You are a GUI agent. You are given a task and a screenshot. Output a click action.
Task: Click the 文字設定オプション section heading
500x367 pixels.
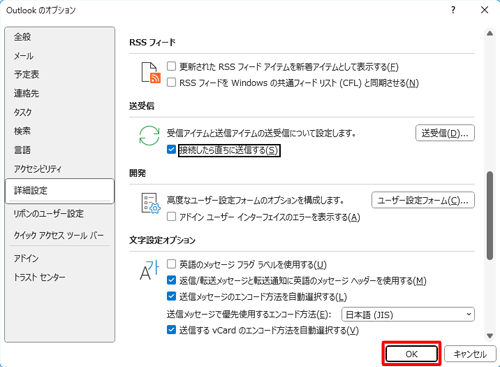pyautogui.click(x=162, y=240)
